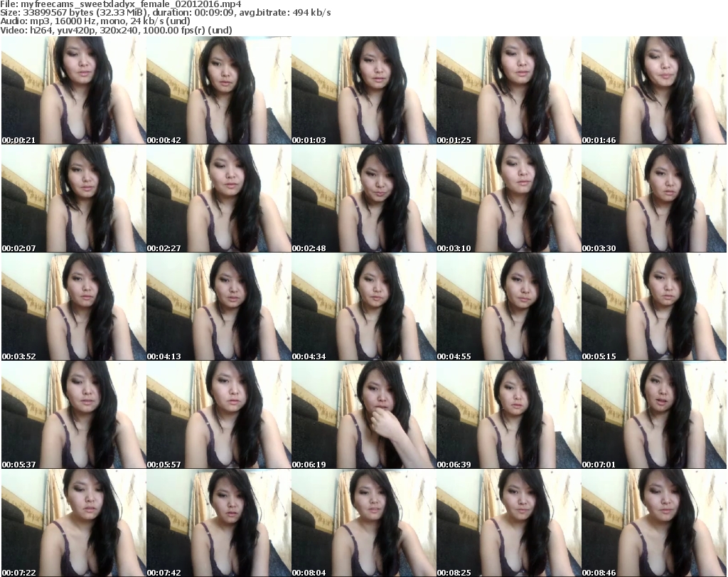
Task: View the frame at 00:05:15
Action: point(654,307)
